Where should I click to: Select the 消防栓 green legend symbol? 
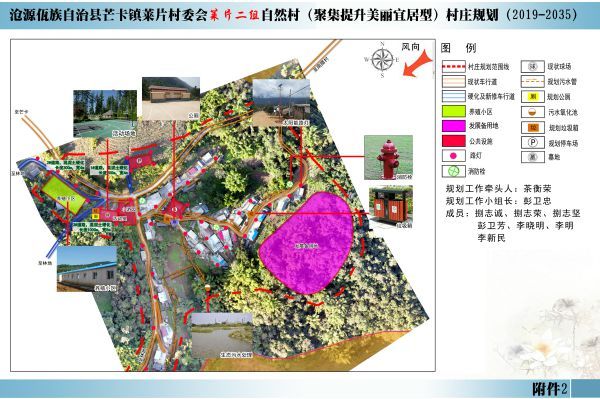453,171
